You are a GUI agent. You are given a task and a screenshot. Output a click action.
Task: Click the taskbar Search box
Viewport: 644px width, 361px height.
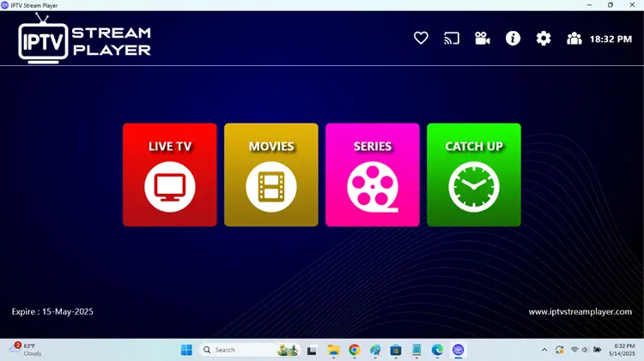tap(249, 350)
